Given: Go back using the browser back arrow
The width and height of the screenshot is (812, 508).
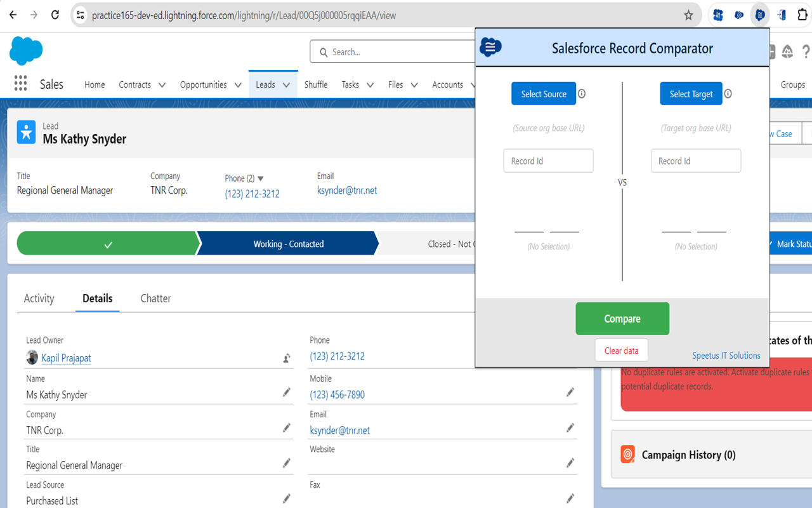Looking at the screenshot, I should point(13,15).
